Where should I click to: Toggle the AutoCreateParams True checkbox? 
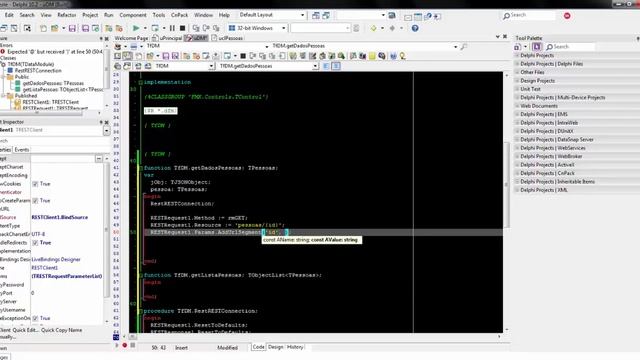35,201
